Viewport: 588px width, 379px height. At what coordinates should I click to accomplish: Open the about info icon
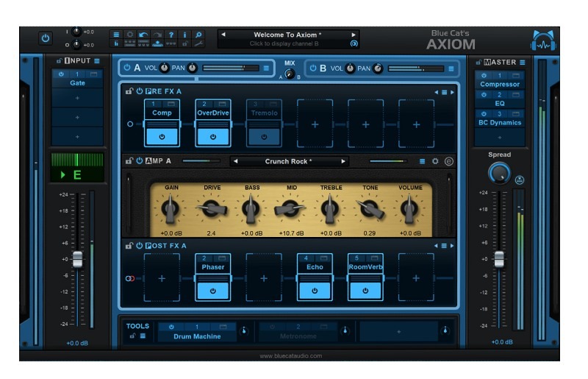(x=184, y=35)
